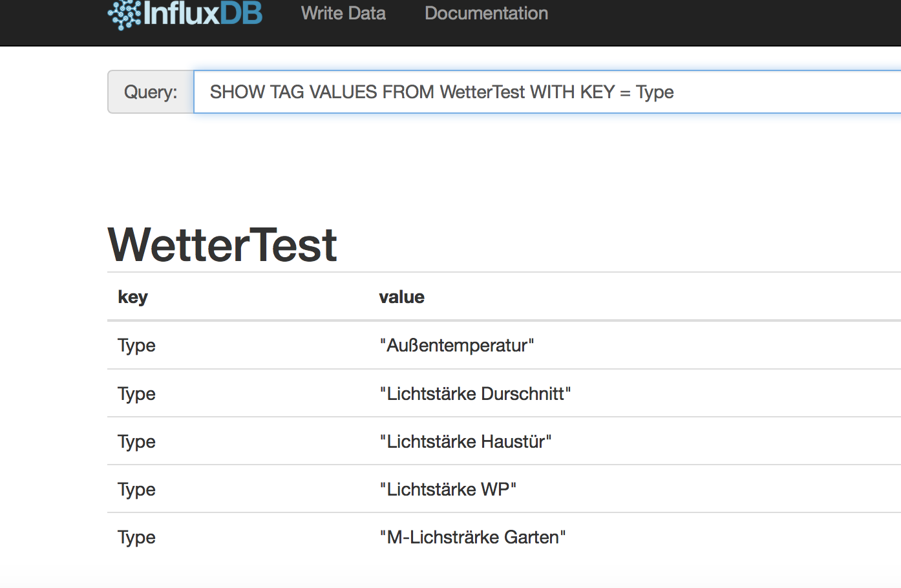901x588 pixels.
Task: Click the Type key in Lichtstärke Durschnitt row
Action: (x=136, y=394)
